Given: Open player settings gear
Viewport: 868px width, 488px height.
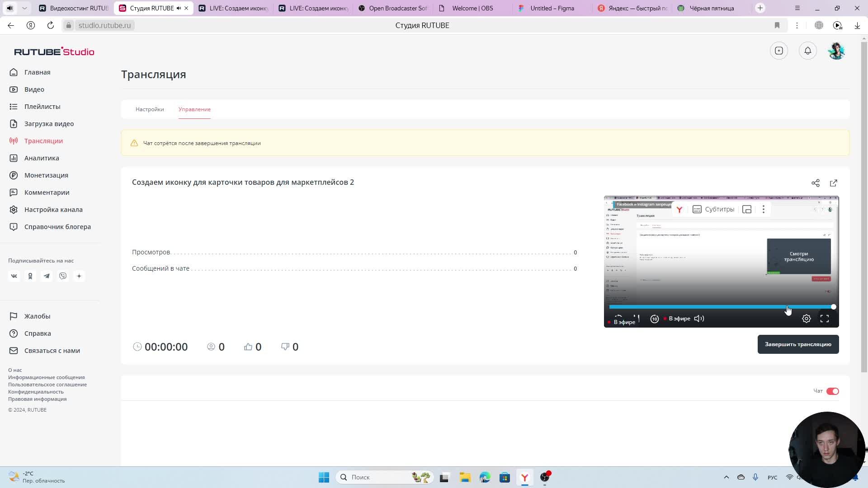Looking at the screenshot, I should (806, 319).
